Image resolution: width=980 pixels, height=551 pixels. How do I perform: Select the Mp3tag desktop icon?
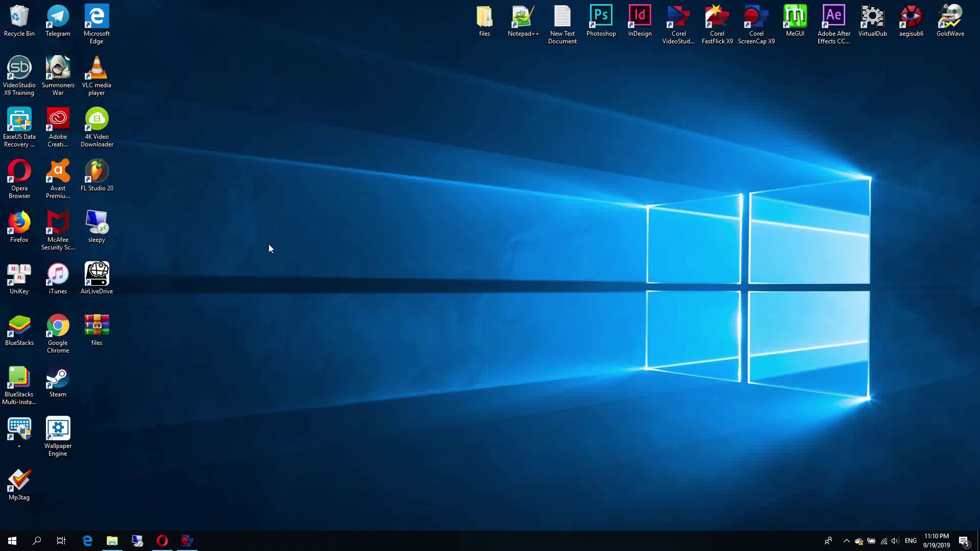pos(19,484)
